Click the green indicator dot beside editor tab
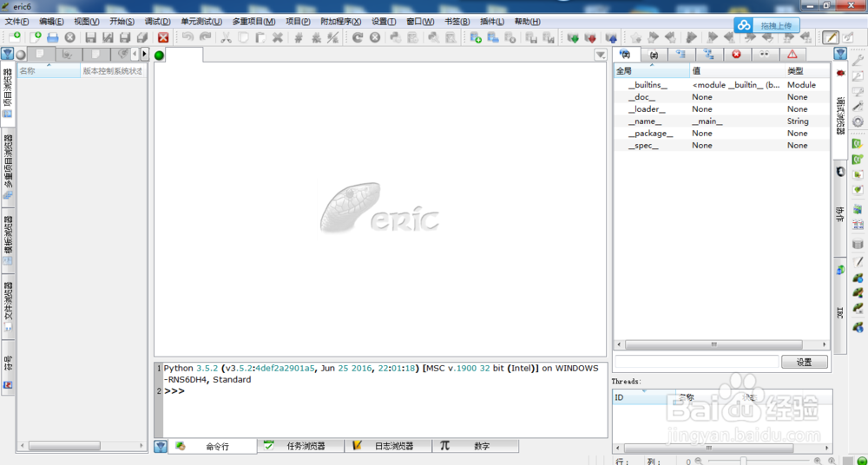This screenshot has height=465, width=868. (160, 55)
